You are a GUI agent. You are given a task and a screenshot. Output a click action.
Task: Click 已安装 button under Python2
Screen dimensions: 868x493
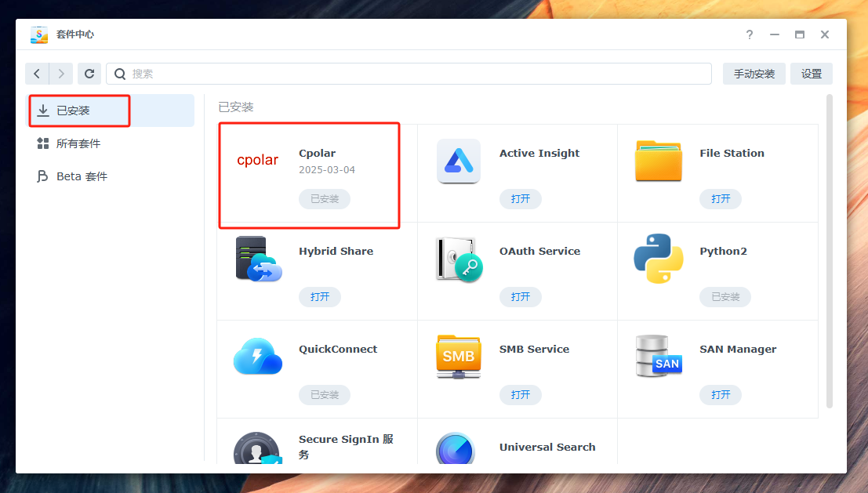coord(725,296)
